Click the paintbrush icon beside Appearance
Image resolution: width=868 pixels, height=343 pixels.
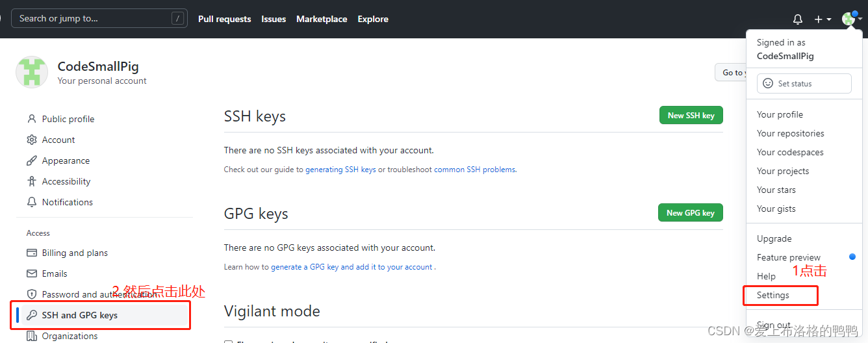point(32,160)
